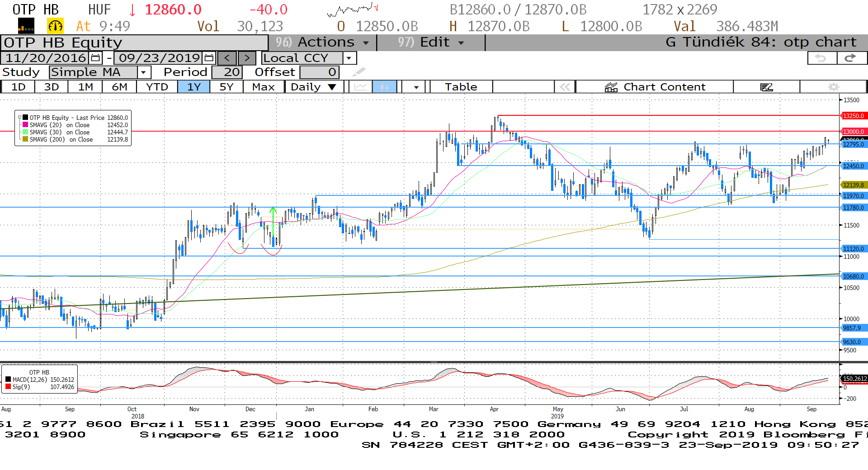This screenshot has width=868, height=470.
Task: Open the Edit menu
Action: coord(431,43)
